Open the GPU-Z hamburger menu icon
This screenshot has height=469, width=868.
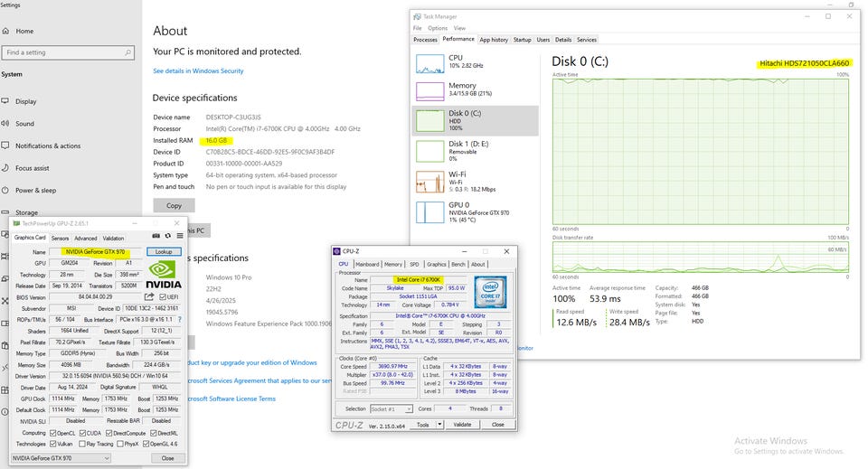click(180, 237)
